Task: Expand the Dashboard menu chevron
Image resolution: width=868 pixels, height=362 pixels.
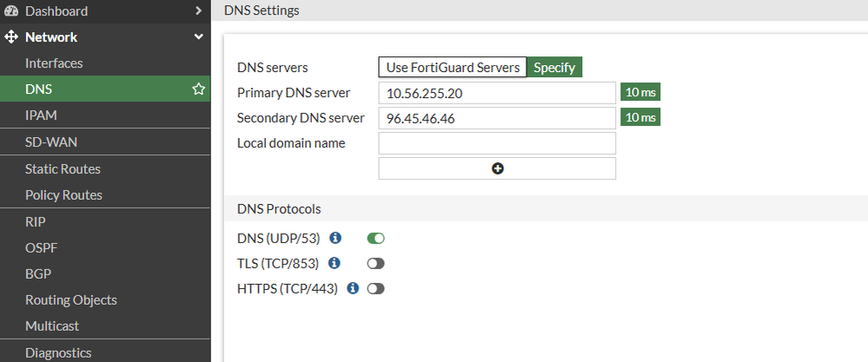Action: tap(199, 11)
